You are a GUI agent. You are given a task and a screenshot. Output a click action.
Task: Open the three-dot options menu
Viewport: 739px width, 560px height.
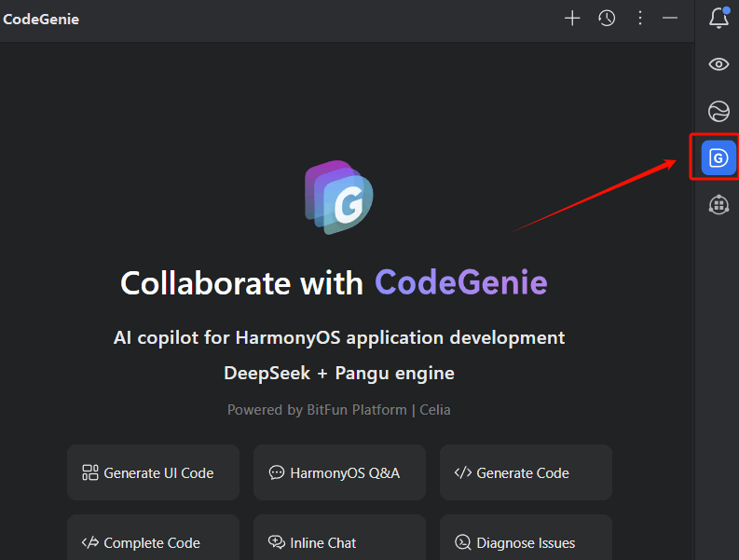(x=639, y=19)
